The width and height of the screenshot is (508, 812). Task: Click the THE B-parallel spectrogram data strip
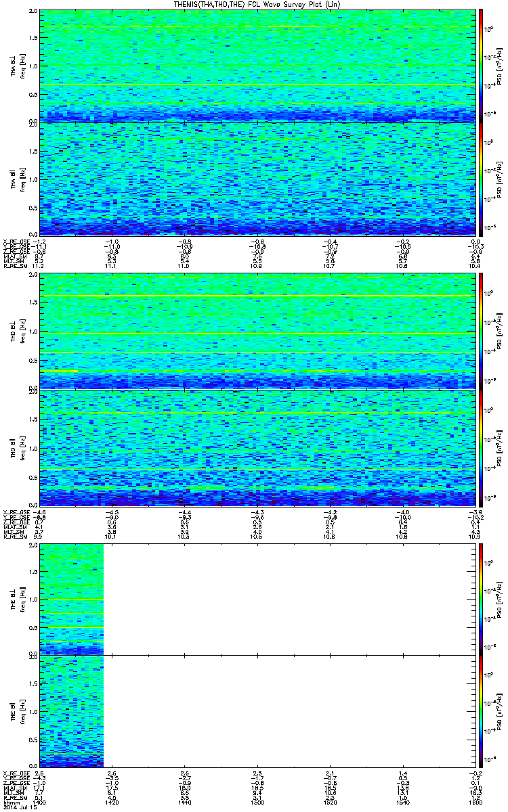[x=72, y=711]
